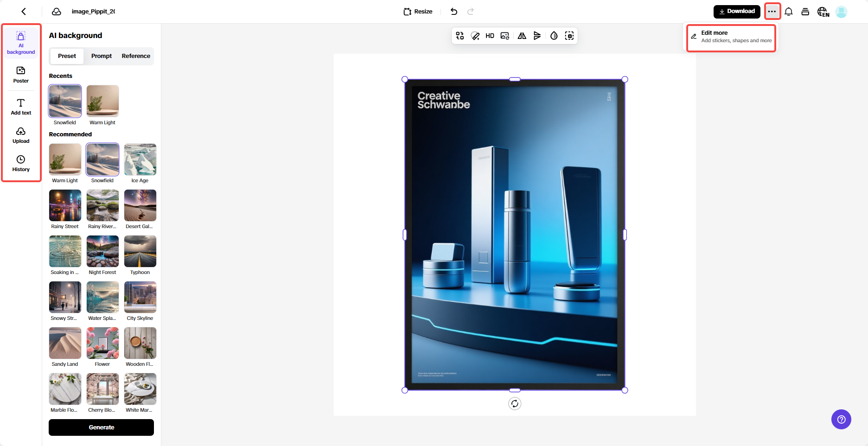Apply HD upscale to the image

(490, 36)
